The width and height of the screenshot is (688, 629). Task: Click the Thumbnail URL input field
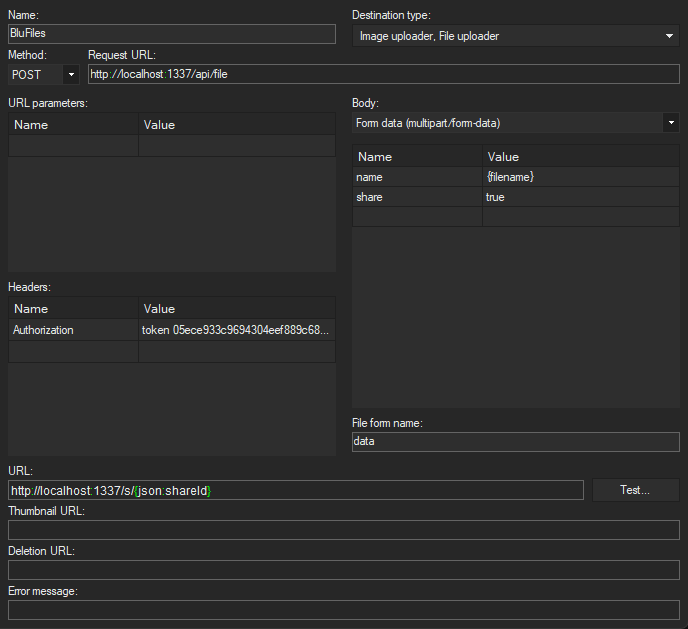click(x=343, y=530)
